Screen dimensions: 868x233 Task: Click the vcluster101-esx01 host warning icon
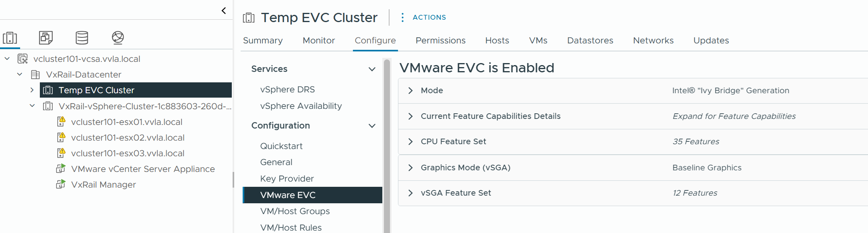click(61, 122)
